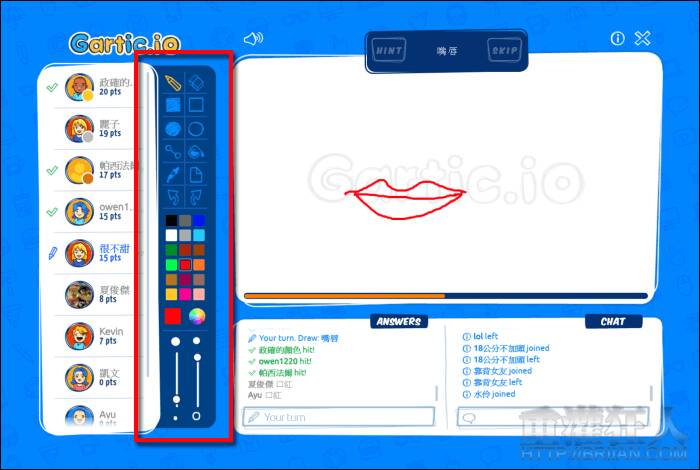
Task: Pick the hot pink color swatch
Action: (185, 294)
